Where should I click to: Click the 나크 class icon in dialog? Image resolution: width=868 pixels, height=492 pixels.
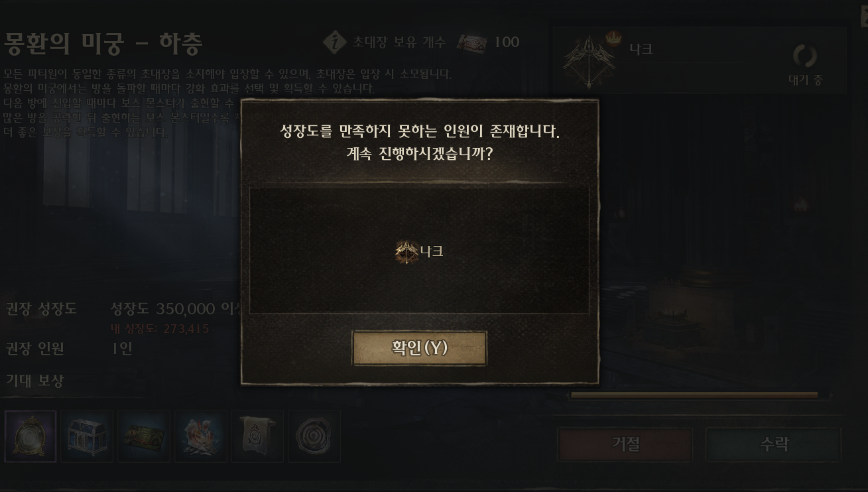click(406, 252)
